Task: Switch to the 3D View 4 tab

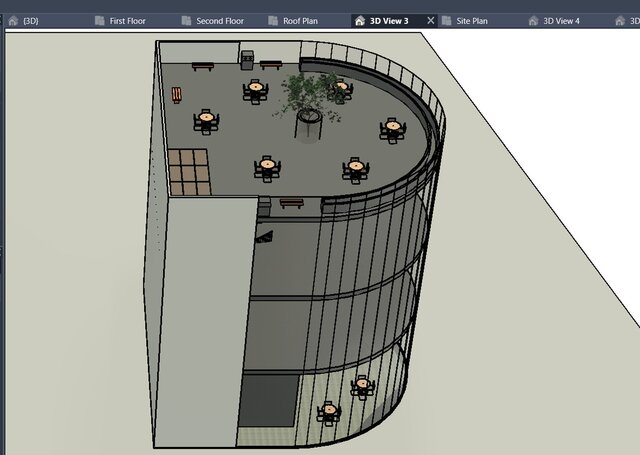Action: (561, 21)
